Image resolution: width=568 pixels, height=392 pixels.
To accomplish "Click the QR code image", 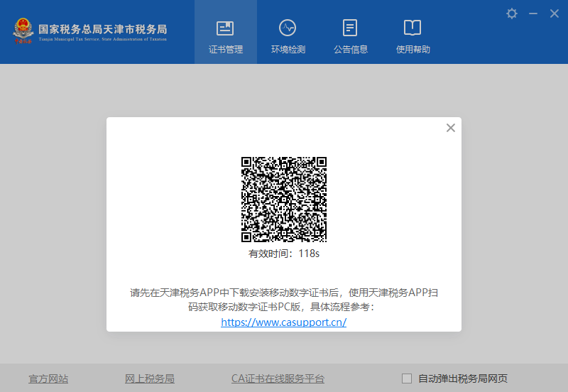I will pyautogui.click(x=284, y=200).
